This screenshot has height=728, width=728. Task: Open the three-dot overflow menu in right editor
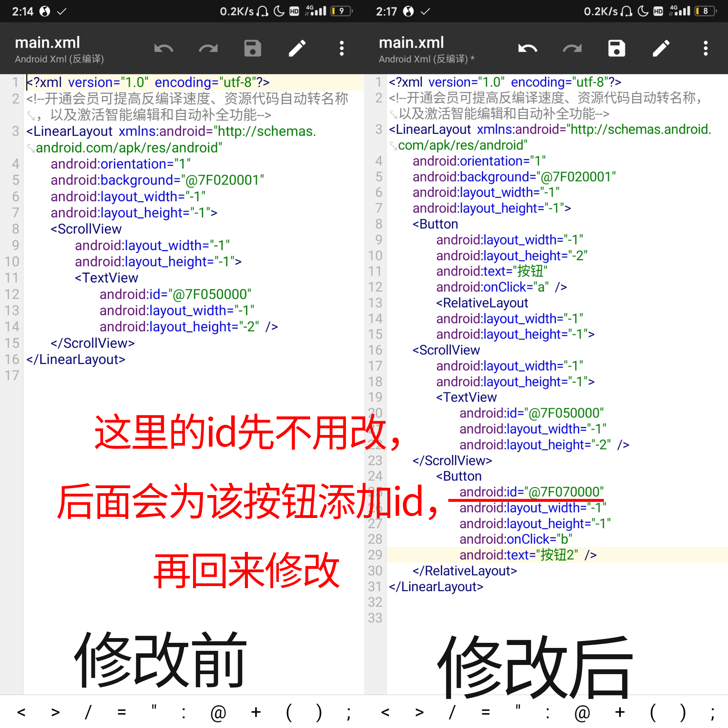point(705,48)
